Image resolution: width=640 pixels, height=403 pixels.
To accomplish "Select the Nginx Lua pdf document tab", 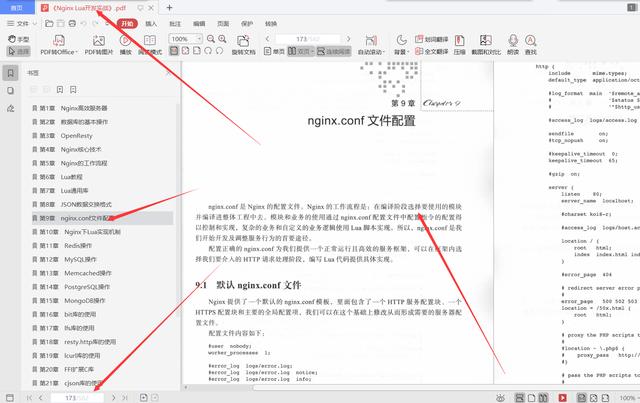I will (89, 8).
